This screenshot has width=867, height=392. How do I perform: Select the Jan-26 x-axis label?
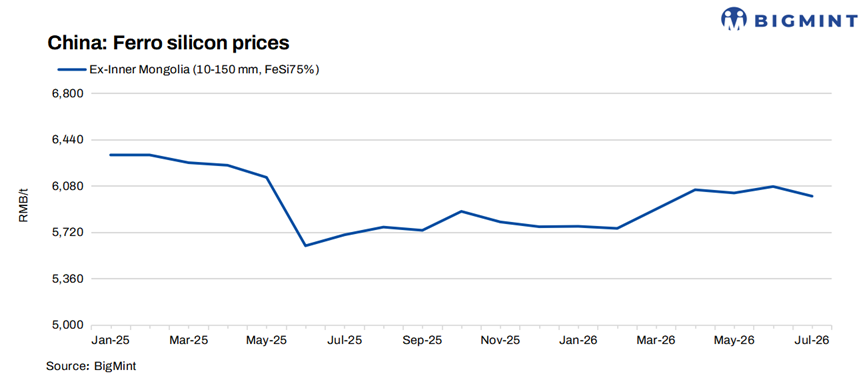(x=578, y=341)
